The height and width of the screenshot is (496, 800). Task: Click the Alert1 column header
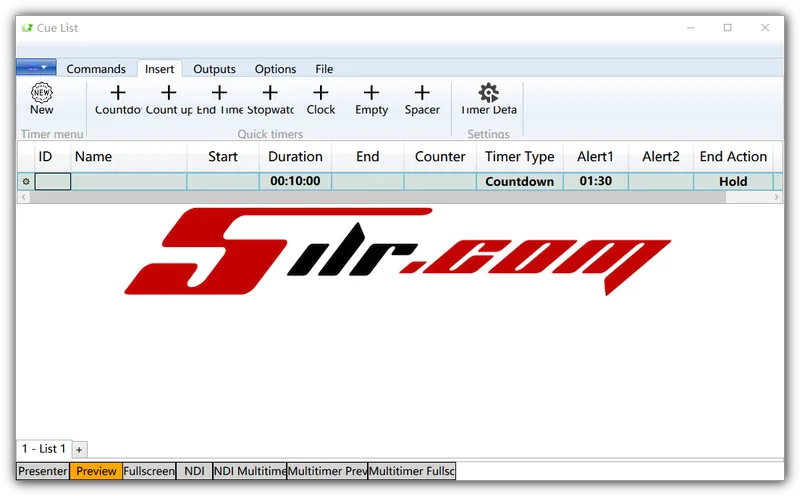click(x=595, y=157)
